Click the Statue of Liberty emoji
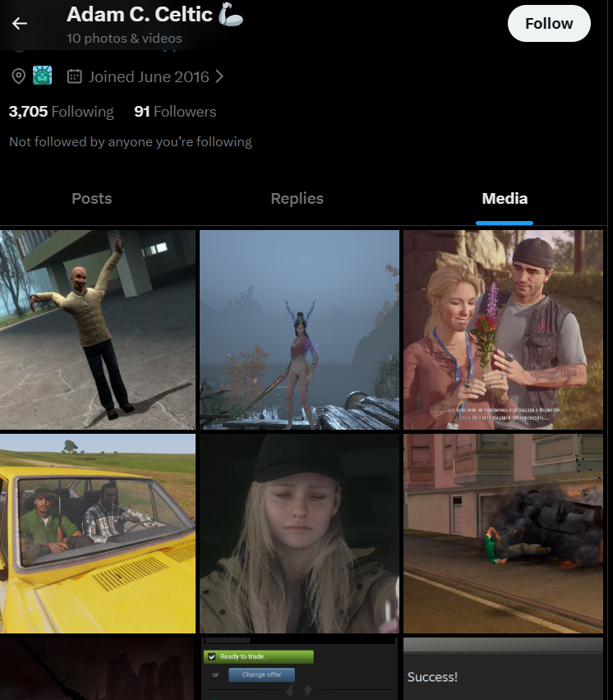 click(x=43, y=76)
